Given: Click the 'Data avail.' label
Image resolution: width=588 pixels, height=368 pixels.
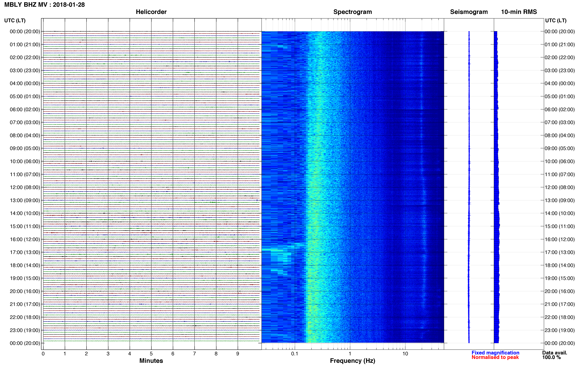Looking at the screenshot, I should [555, 353].
